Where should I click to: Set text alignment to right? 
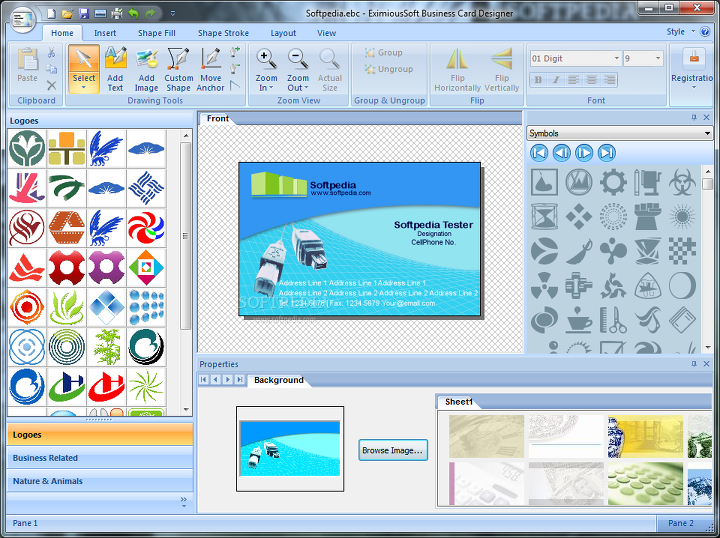pyautogui.click(x=609, y=80)
